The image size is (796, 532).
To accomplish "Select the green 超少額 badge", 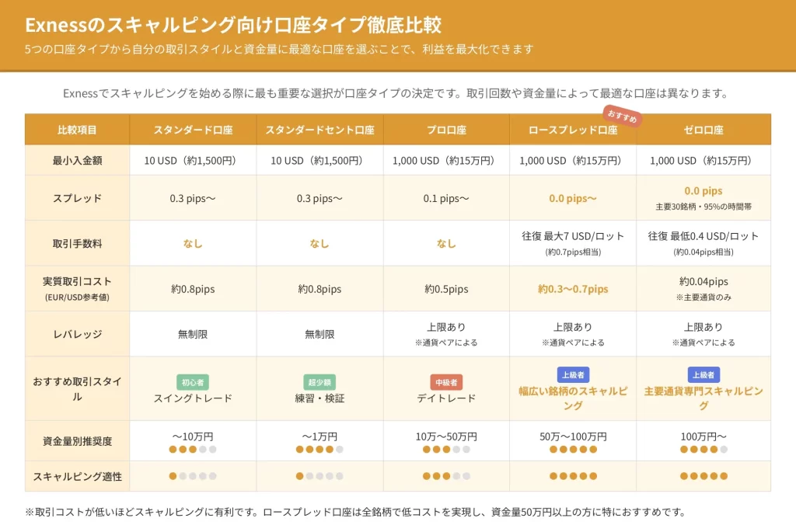I will [319, 382].
